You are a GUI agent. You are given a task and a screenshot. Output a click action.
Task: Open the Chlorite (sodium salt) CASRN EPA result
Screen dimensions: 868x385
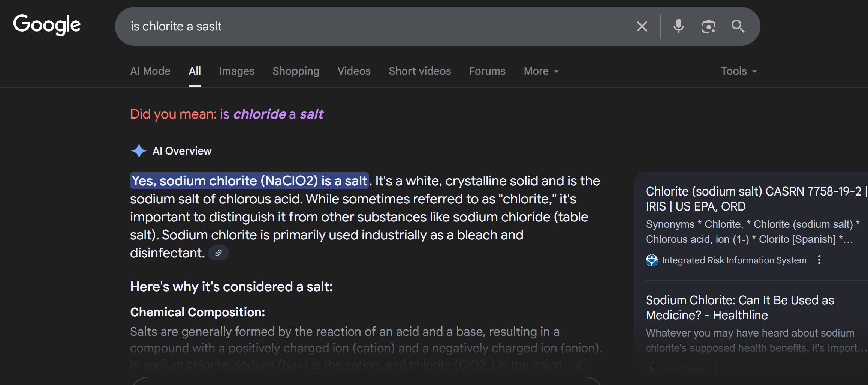click(756, 199)
